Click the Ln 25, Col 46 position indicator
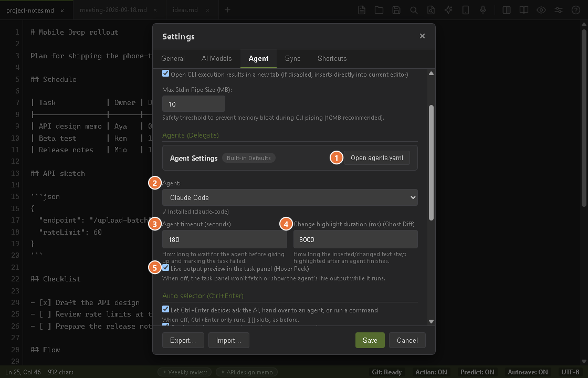 23,372
